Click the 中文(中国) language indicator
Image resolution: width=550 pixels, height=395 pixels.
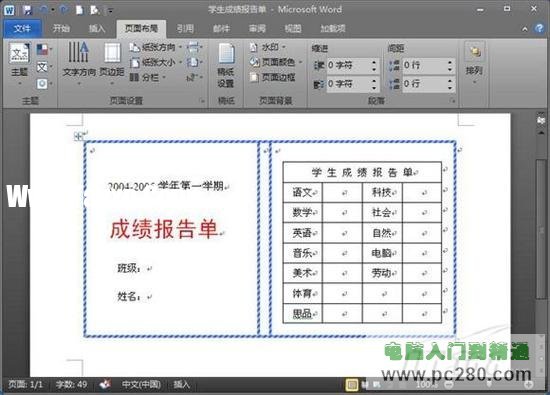141,384
